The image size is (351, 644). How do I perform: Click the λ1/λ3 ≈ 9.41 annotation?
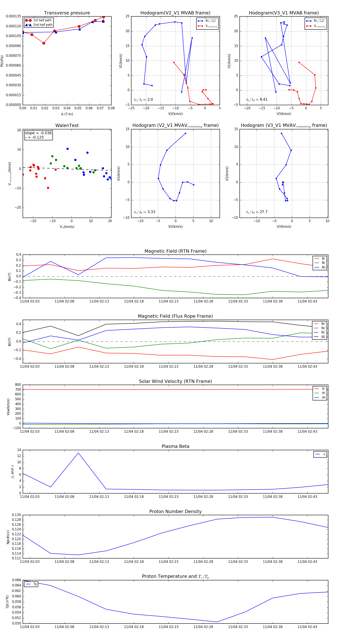257,100
